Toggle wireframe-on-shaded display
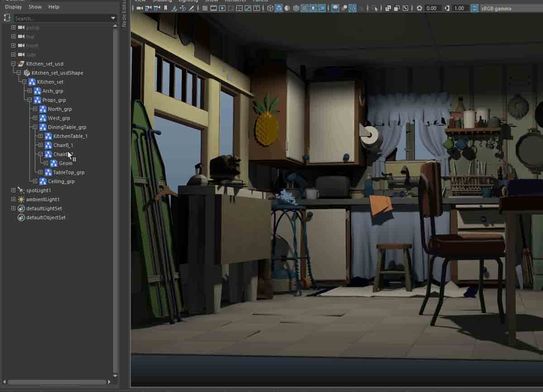 pyautogui.click(x=295, y=8)
